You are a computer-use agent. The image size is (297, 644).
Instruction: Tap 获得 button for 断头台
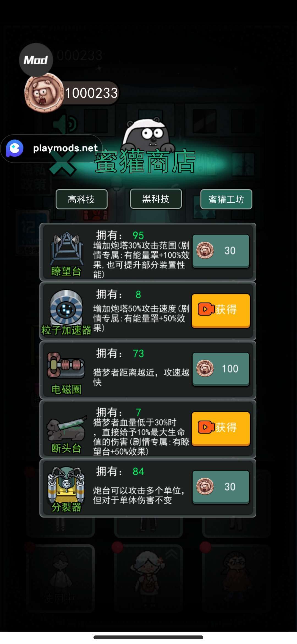click(221, 428)
